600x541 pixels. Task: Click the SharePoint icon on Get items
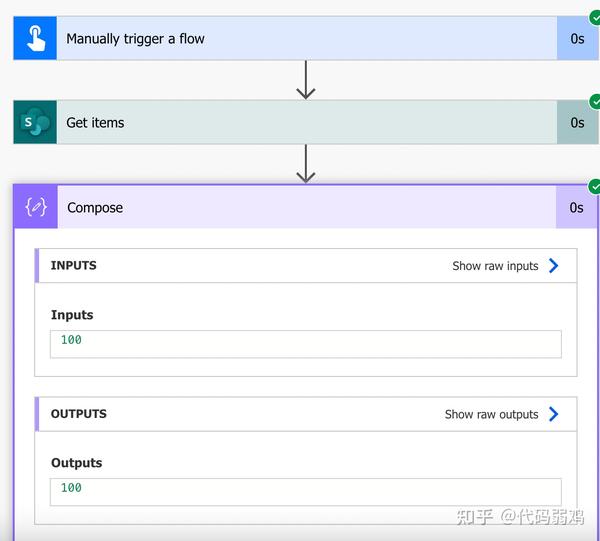(35, 123)
